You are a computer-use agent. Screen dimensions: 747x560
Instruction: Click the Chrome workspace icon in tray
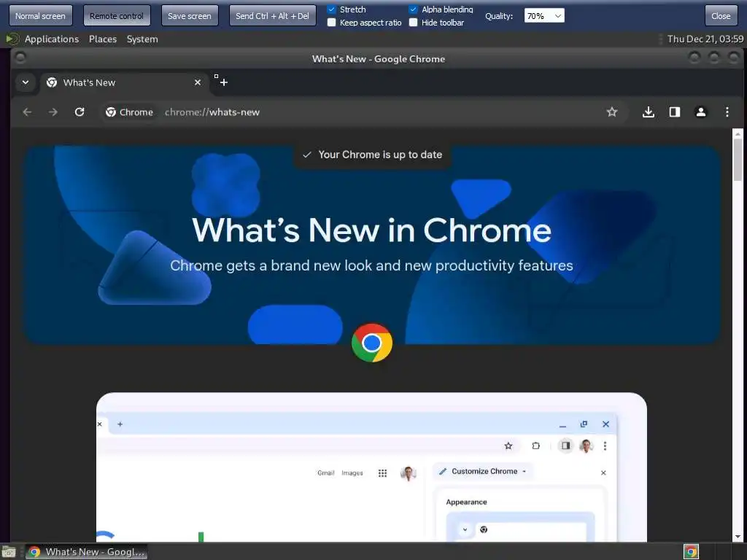coord(691,552)
